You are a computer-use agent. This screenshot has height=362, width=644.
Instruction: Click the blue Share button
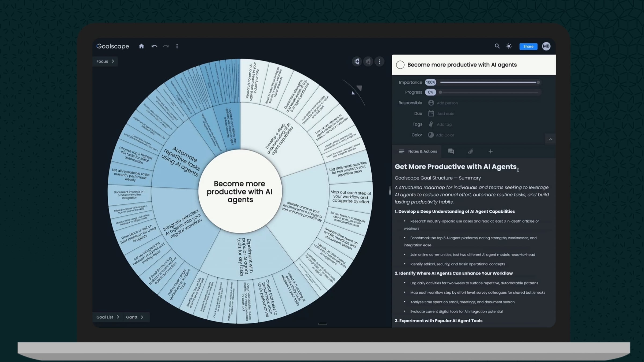pos(528,46)
